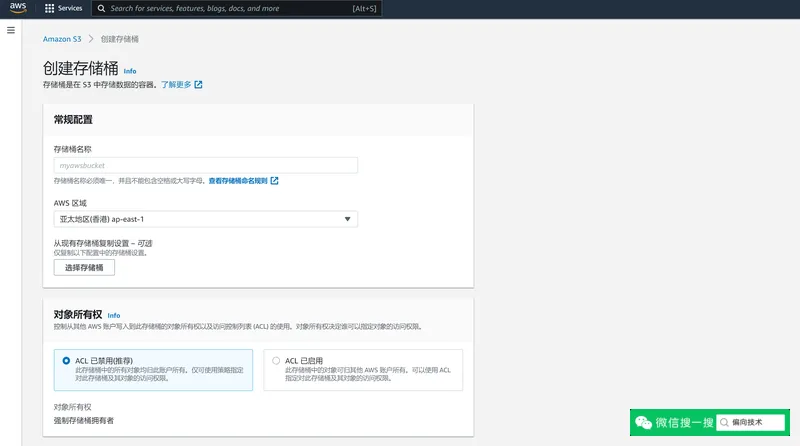Click the 强制存储桶拥有者 text
Screen dimensions: 800x446
coord(84,420)
